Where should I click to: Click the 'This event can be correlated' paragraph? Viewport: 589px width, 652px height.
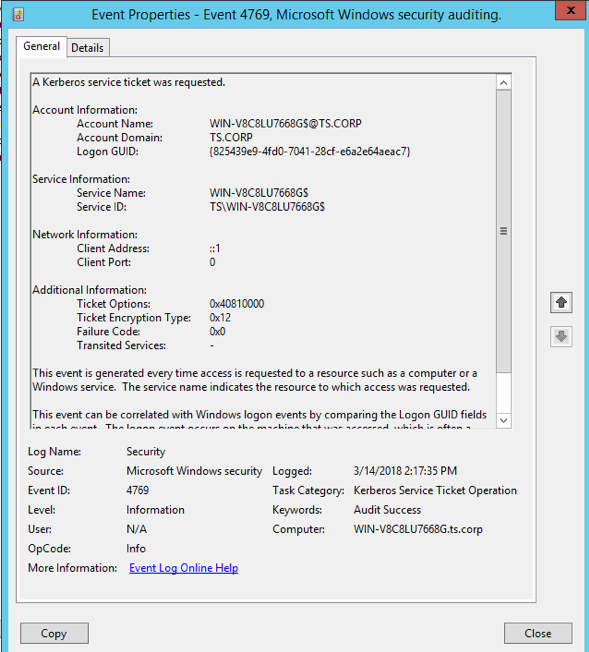[x=260, y=419]
